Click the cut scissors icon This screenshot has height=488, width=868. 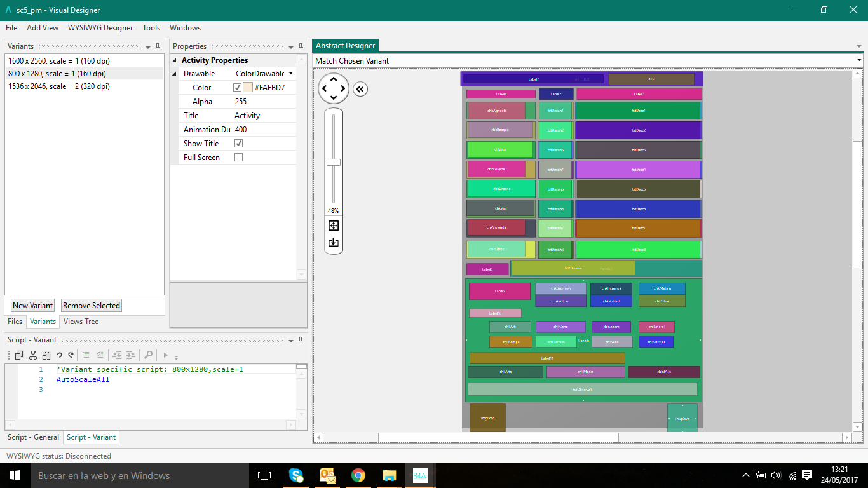(33, 355)
